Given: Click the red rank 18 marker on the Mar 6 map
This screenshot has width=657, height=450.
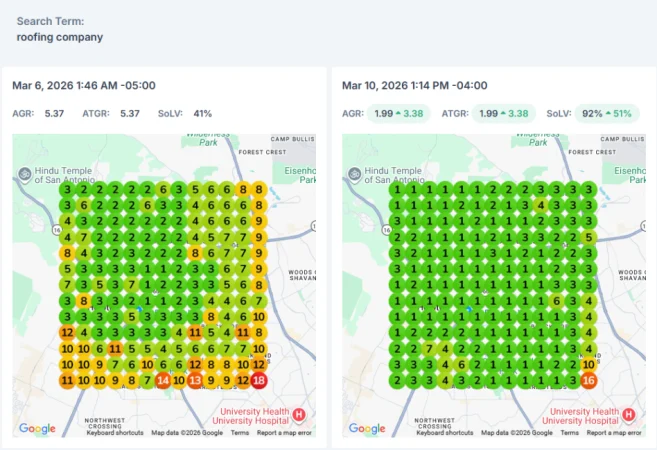Looking at the screenshot, I should (x=259, y=380).
